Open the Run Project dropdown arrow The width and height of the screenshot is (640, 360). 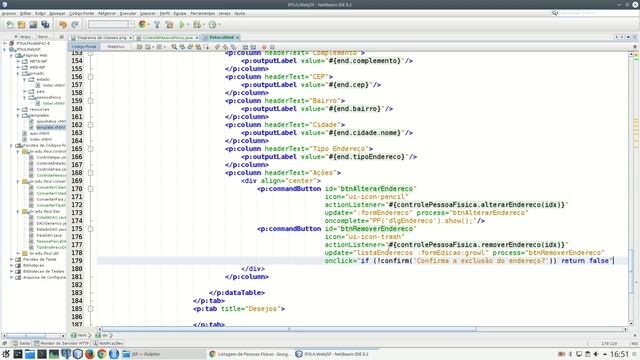(x=188, y=24)
